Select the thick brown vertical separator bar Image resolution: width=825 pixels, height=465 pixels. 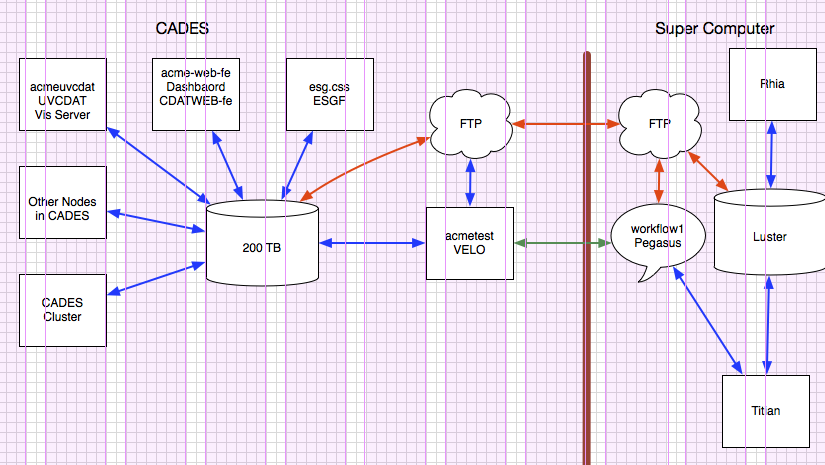click(587, 258)
